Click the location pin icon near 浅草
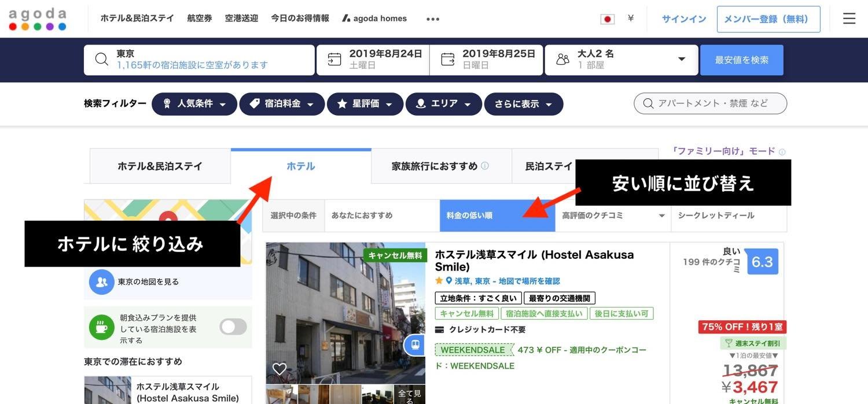The height and width of the screenshot is (404, 868). point(448,281)
